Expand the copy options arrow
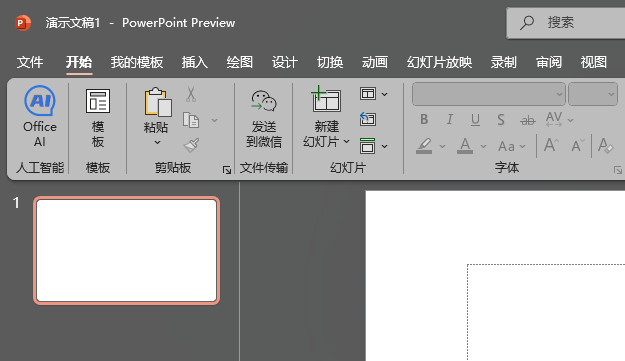This screenshot has width=625, height=361. click(x=214, y=120)
